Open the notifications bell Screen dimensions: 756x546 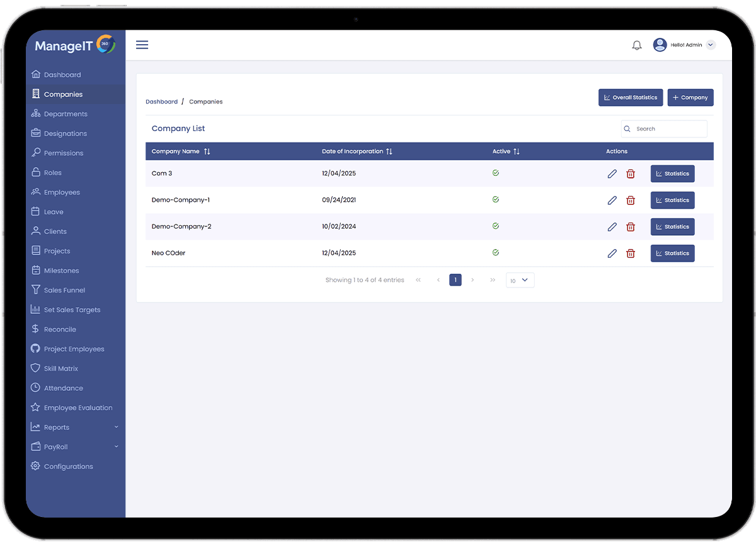[x=637, y=45]
